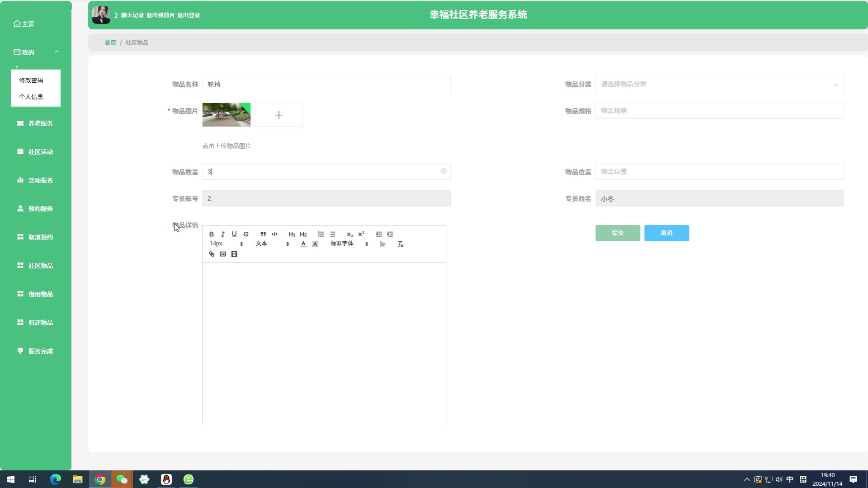Open the 物品分类 dropdown
The height and width of the screenshot is (488, 868).
click(719, 84)
